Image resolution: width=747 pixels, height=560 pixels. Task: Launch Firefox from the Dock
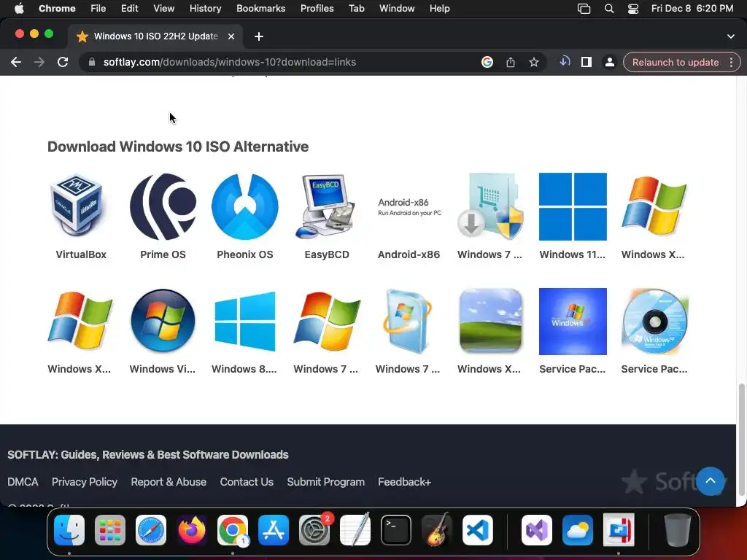pyautogui.click(x=192, y=529)
